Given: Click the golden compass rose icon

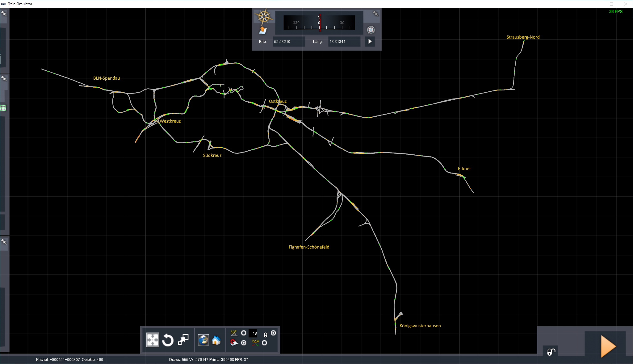Looking at the screenshot, I should tap(263, 17).
